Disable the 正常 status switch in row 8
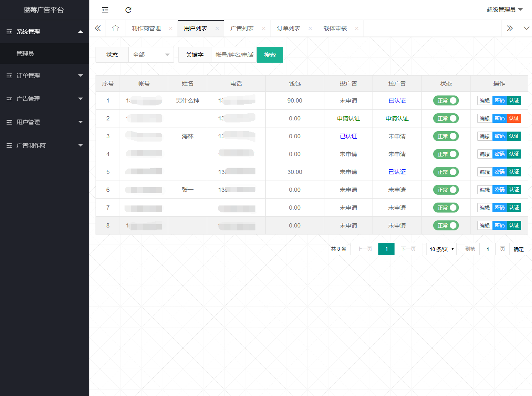The height and width of the screenshot is (396, 532). pyautogui.click(x=446, y=225)
